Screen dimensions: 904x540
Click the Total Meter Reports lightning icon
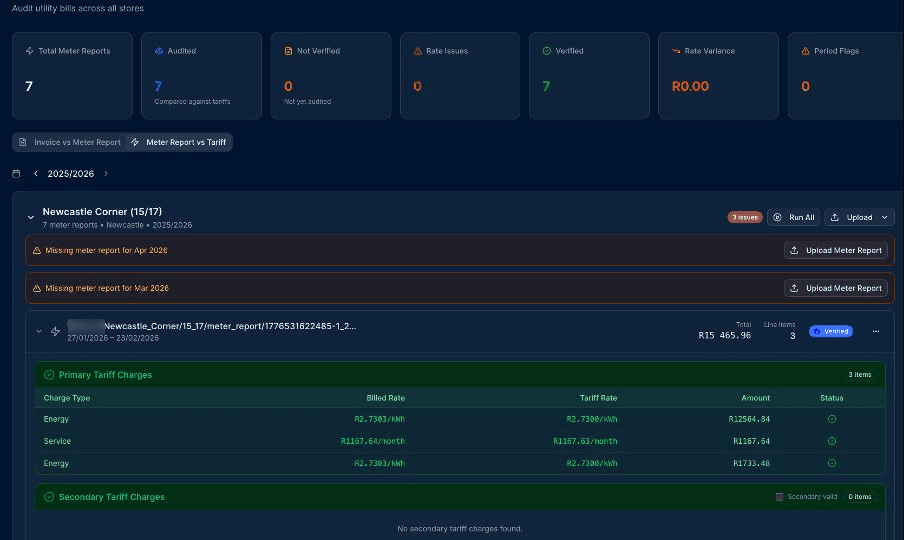tap(29, 51)
